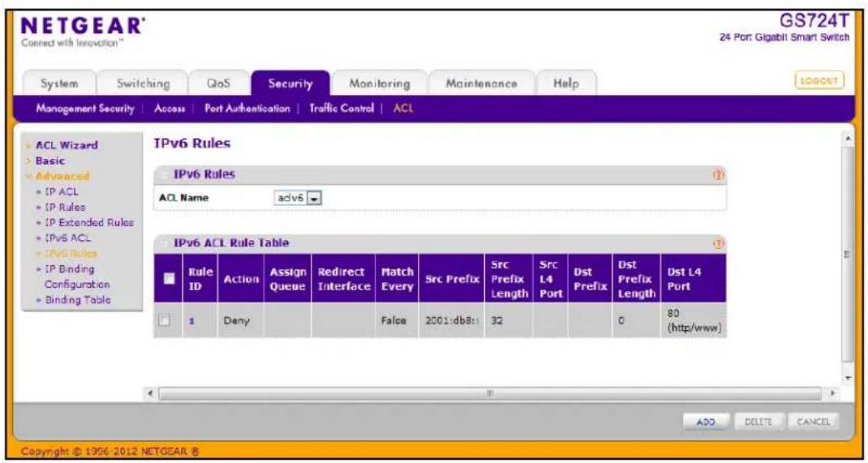Click the Redirect Interface column header

[x=343, y=278]
